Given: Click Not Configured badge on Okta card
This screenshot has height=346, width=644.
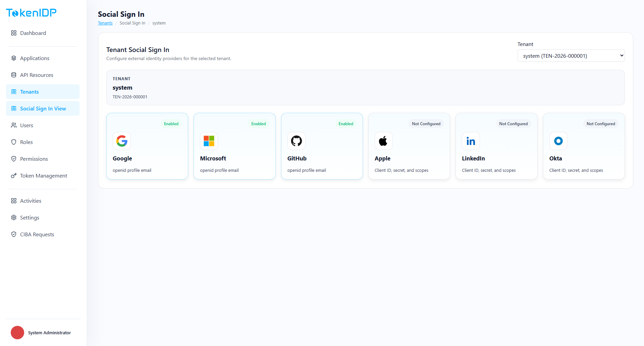Looking at the screenshot, I should pyautogui.click(x=601, y=124).
